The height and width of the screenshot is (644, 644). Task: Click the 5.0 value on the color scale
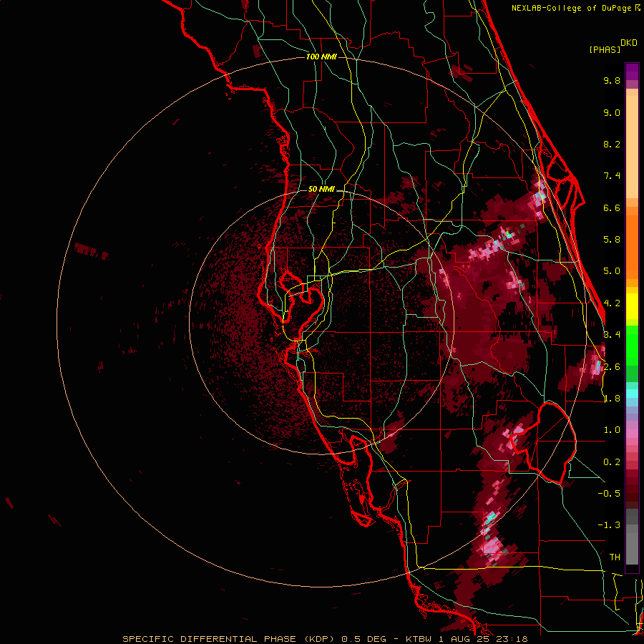[x=612, y=271]
